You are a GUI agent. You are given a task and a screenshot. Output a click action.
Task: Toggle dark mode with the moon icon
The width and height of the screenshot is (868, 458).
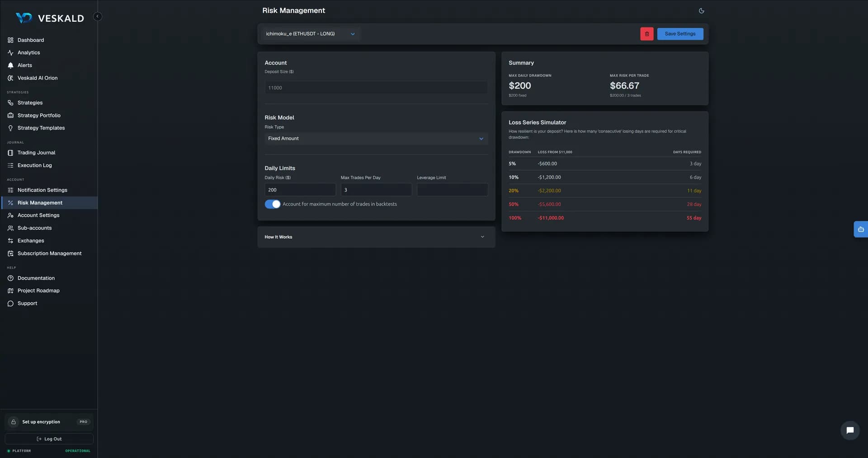click(x=701, y=11)
